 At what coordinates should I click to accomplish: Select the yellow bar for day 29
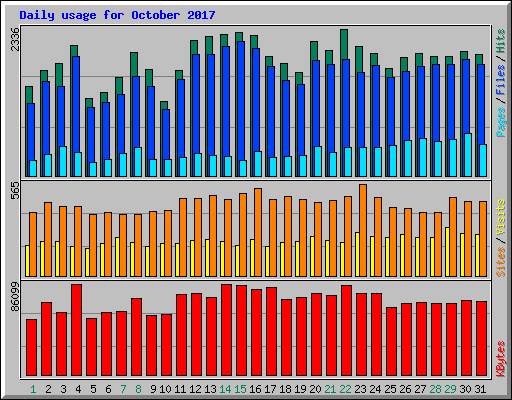tap(447, 252)
